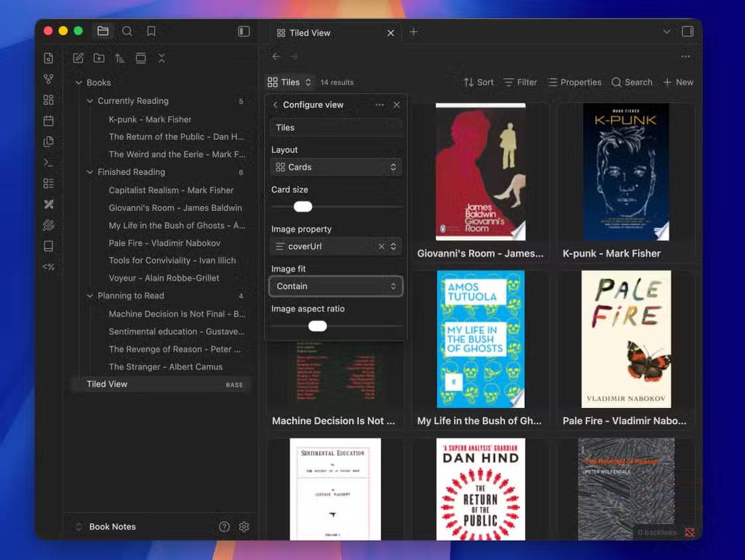Select the Tiled View tab
Viewport: 745px width, 560px height.
click(x=310, y=33)
